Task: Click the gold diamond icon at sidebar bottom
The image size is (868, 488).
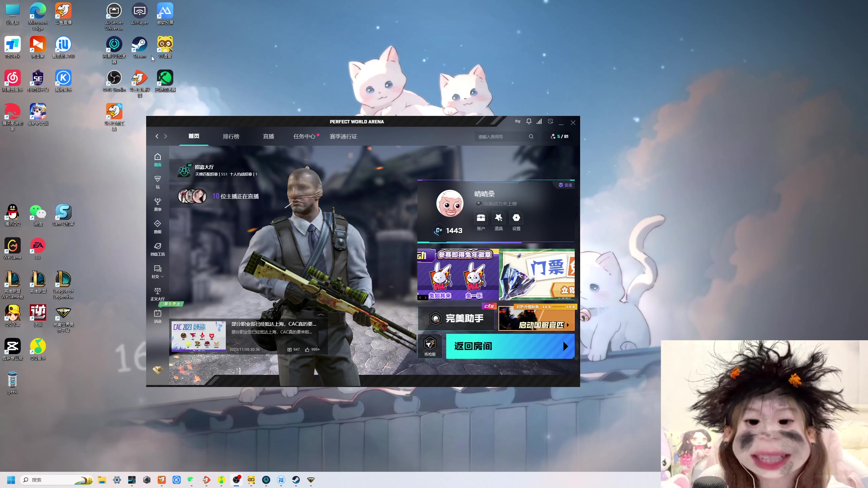Action: coord(157,370)
